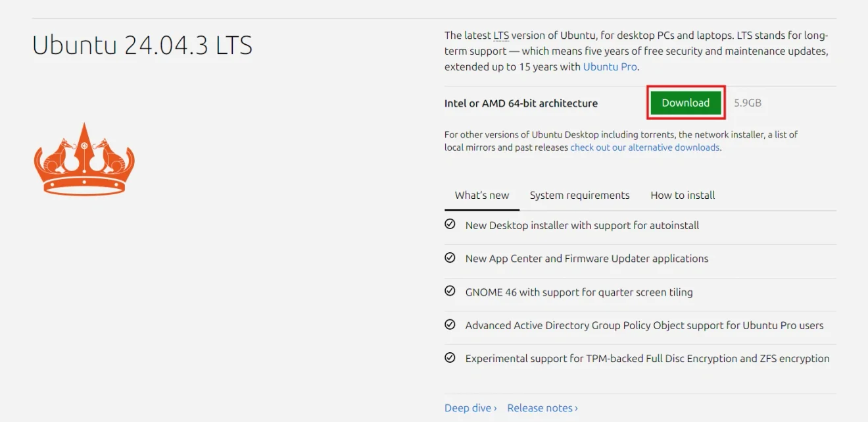
Task: Click checkmark icon beside Advanced Active Directory
Action: coord(450,325)
